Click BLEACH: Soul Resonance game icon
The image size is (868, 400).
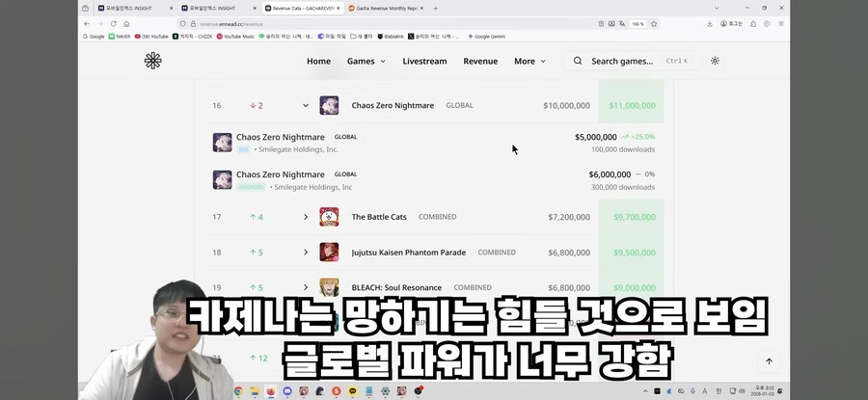(329, 287)
